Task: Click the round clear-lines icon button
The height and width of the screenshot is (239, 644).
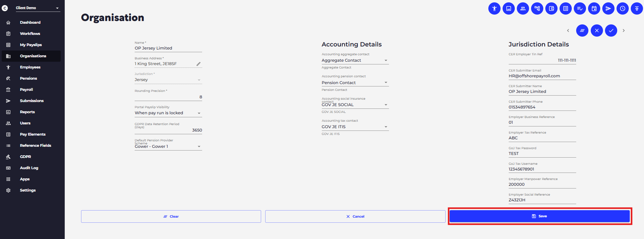Action: coord(582,31)
